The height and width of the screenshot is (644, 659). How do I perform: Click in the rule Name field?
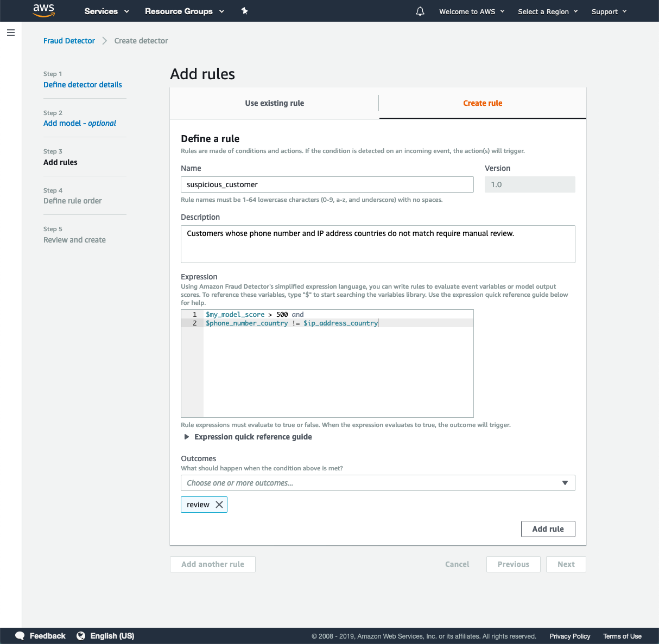(x=327, y=184)
